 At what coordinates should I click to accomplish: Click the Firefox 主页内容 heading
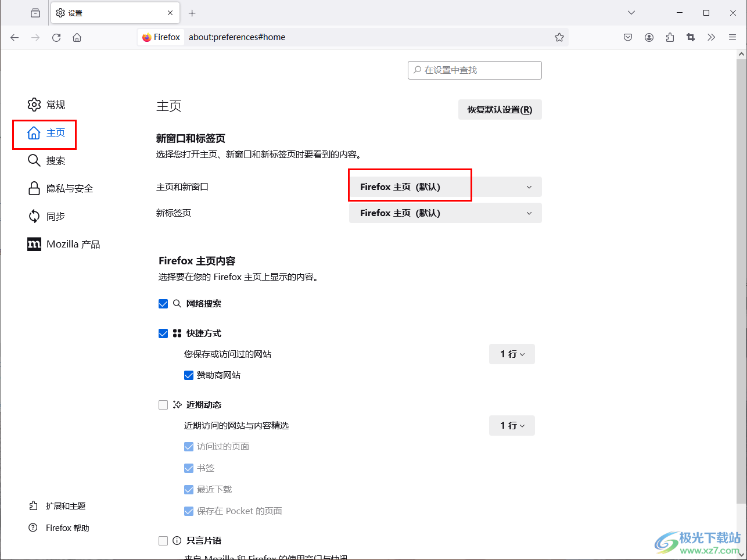197,261
